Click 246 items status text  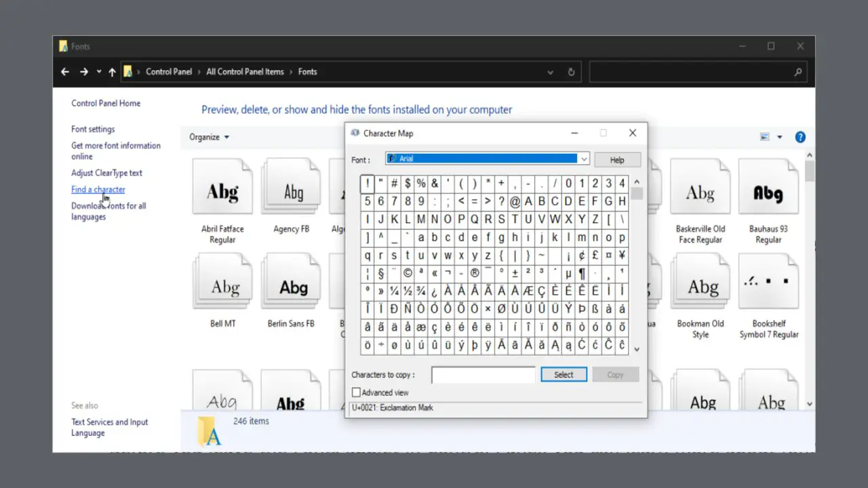click(x=251, y=421)
